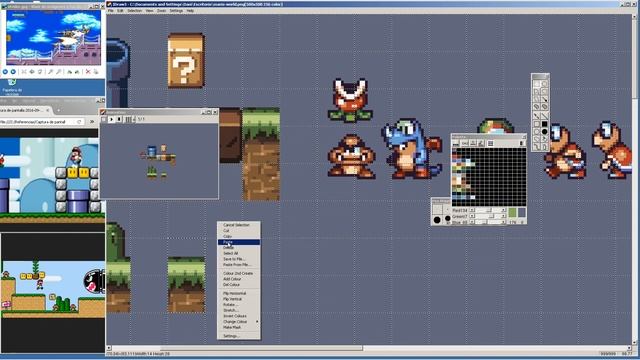The image size is (640, 360).
Task: Select the filled black square tool
Action: [544, 124]
